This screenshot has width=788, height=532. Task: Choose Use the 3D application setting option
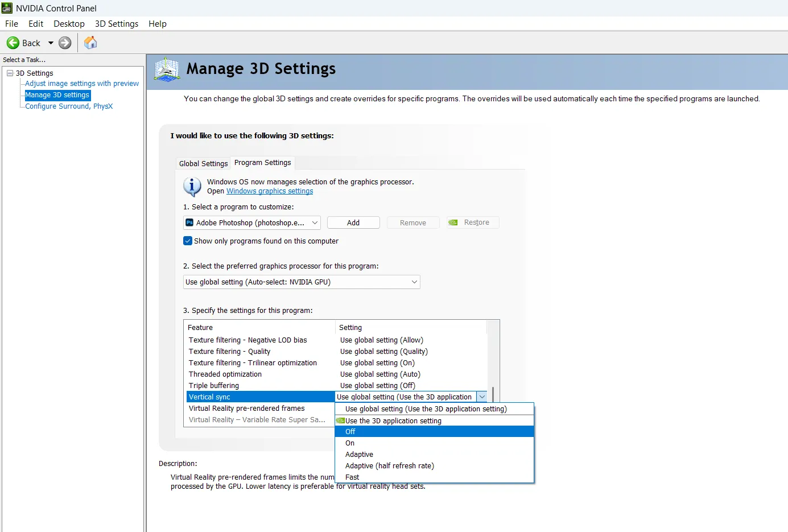pos(435,420)
